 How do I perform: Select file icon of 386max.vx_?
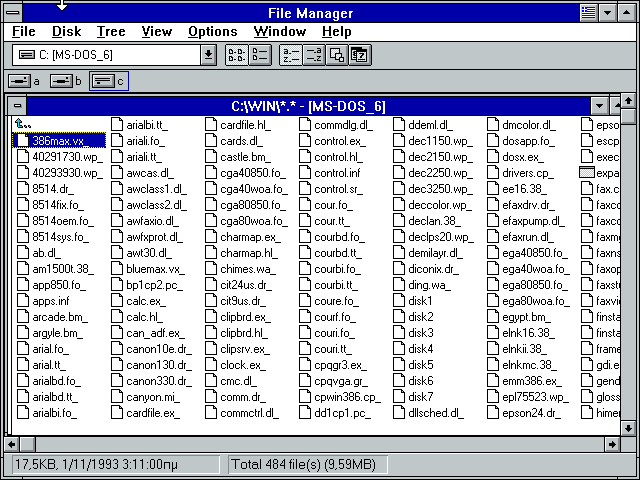coord(23,141)
